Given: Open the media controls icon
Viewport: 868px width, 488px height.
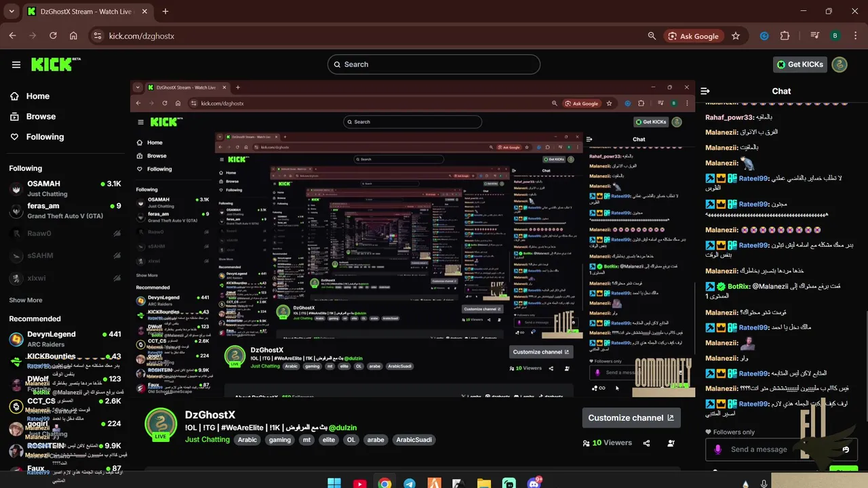Looking at the screenshot, I should coord(815,36).
